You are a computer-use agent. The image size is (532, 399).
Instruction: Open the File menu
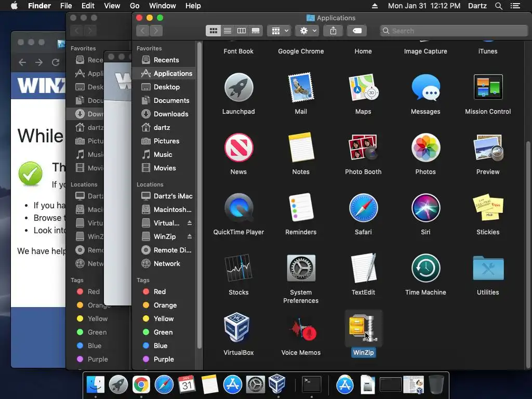coord(66,6)
